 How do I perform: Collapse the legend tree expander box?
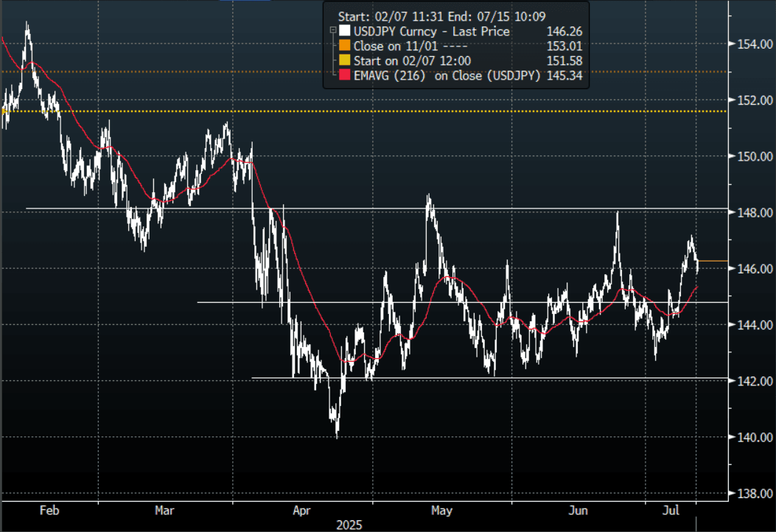332,32
